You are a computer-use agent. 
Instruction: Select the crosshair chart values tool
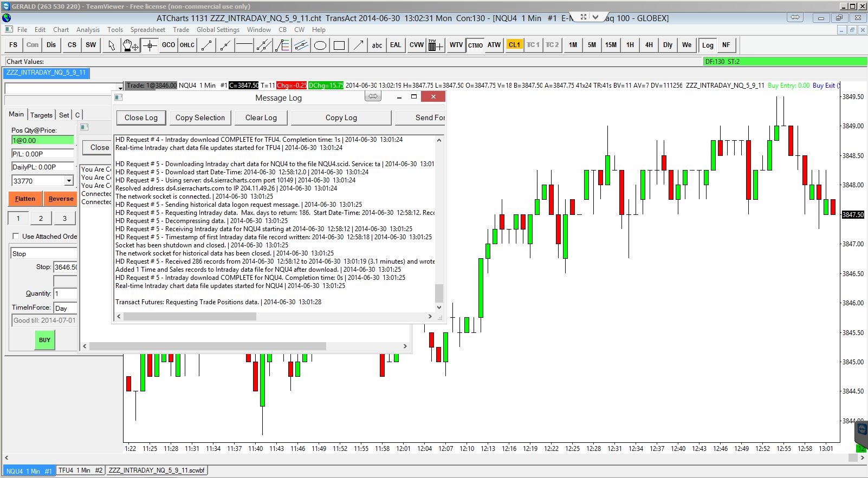(x=150, y=45)
